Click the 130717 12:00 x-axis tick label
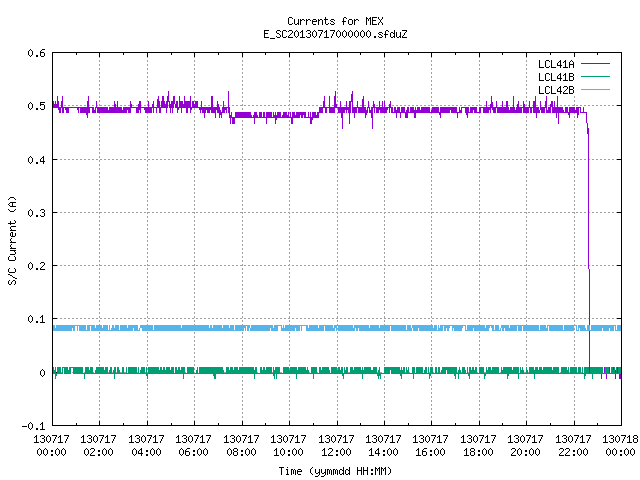The height and width of the screenshot is (480, 640). click(336, 446)
